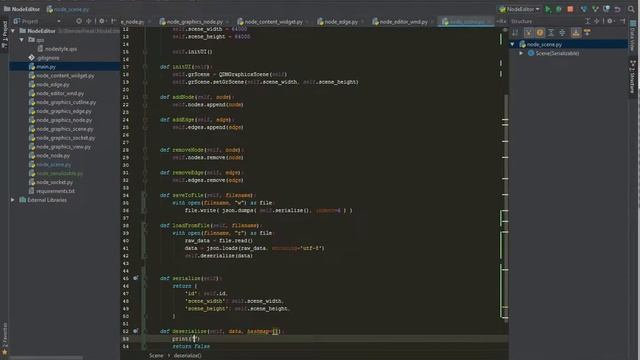Viewport: 640px width, 360px height.
Task: Click deserialize() breadcrumb at editor bottom
Action: point(187,356)
